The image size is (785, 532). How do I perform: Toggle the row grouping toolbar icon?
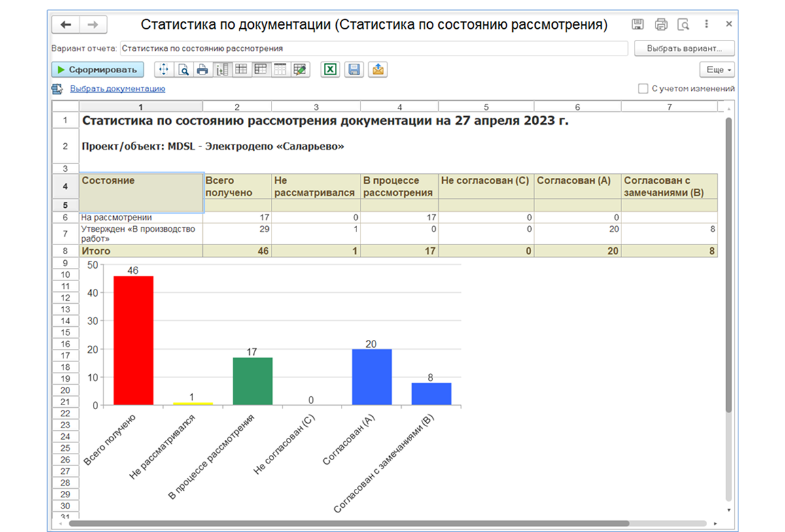[222, 69]
